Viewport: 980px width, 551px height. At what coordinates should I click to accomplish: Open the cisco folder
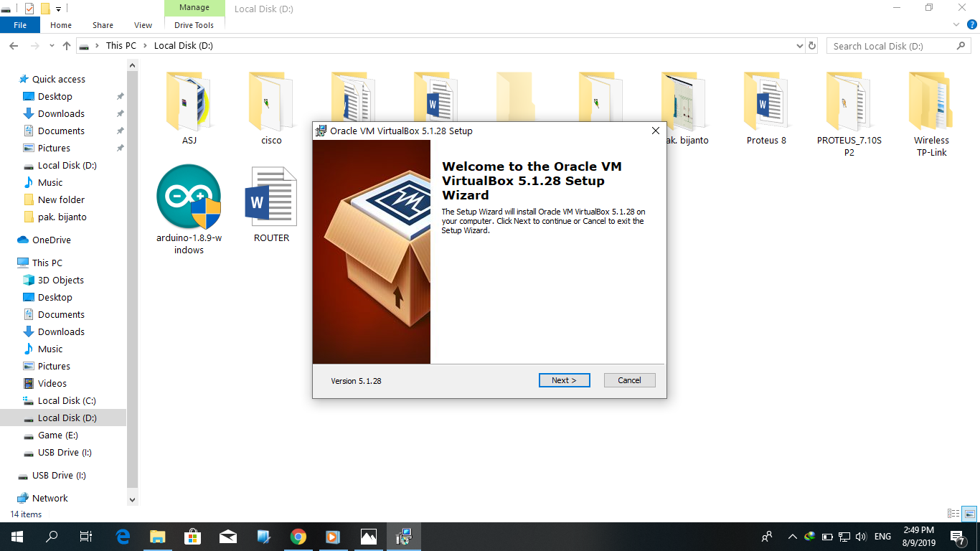pyautogui.click(x=271, y=108)
